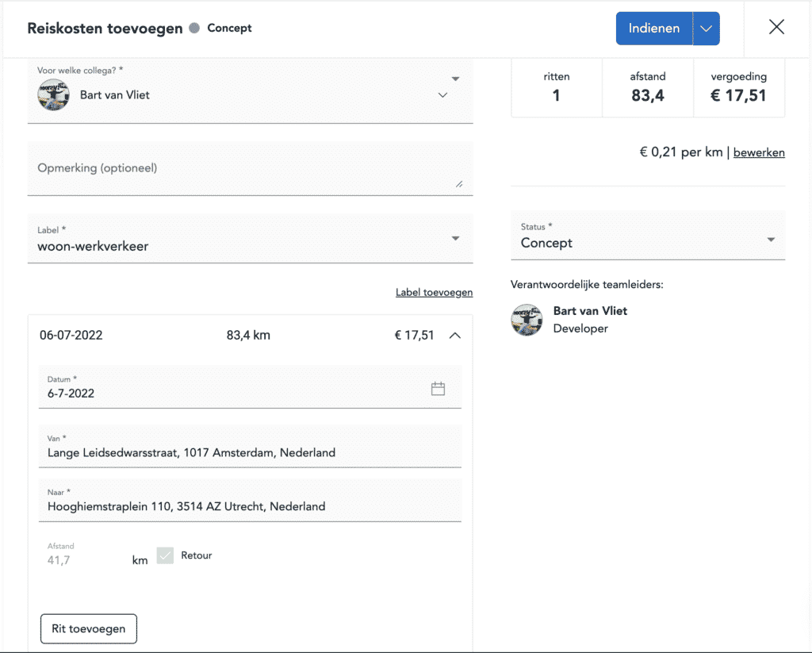Viewport: 812px width, 653px height.
Task: Collapse the 06-07-2022 trip section
Action: pos(454,336)
